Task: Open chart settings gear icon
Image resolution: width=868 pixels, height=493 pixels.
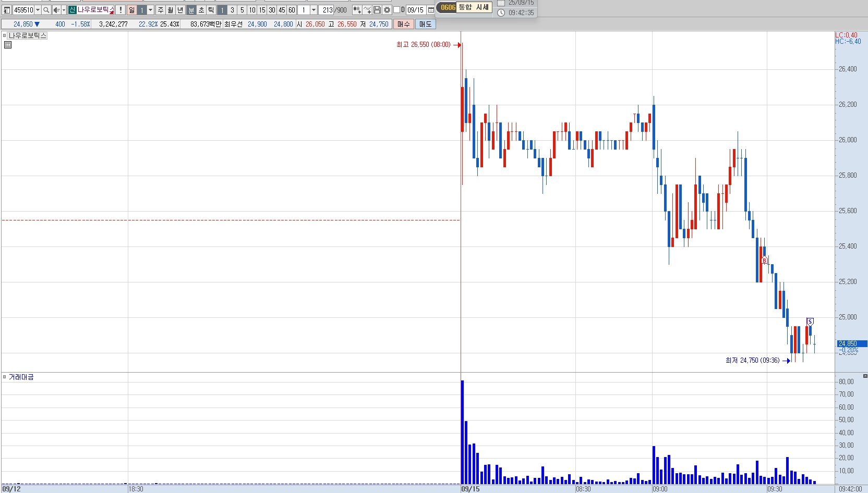Action: pos(387,10)
